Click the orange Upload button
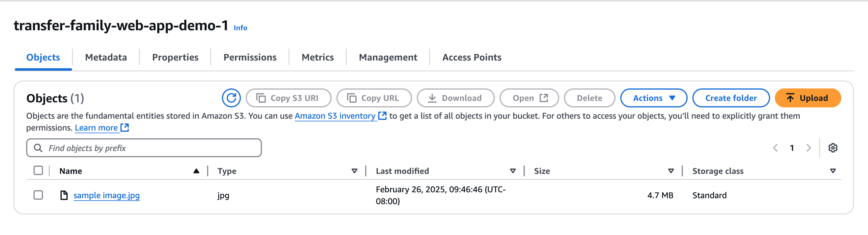 (x=807, y=98)
